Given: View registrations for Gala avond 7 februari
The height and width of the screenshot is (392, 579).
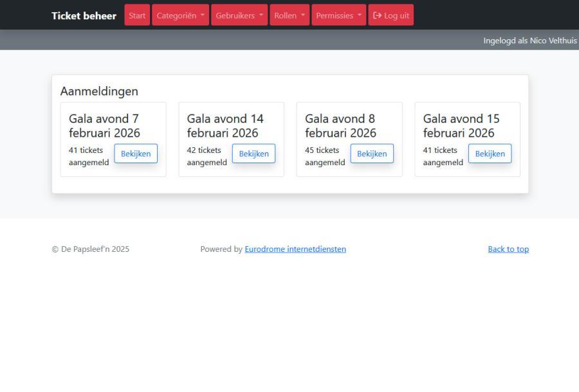Looking at the screenshot, I should (x=136, y=154).
